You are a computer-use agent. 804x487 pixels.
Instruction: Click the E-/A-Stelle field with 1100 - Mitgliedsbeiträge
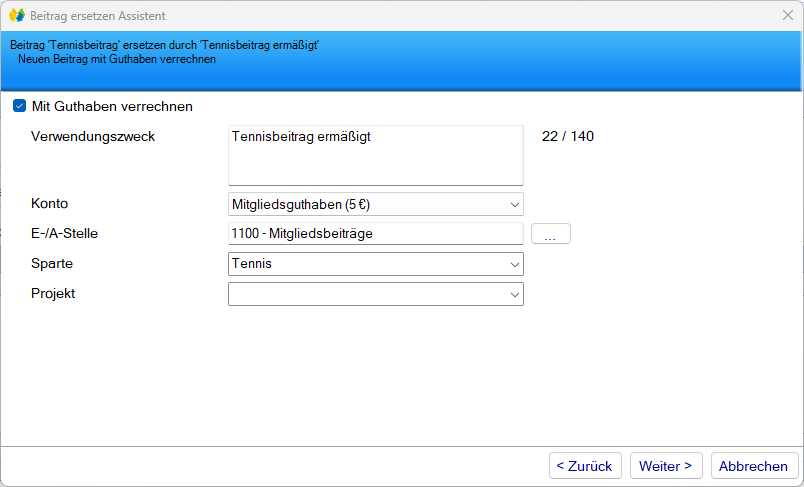point(375,234)
